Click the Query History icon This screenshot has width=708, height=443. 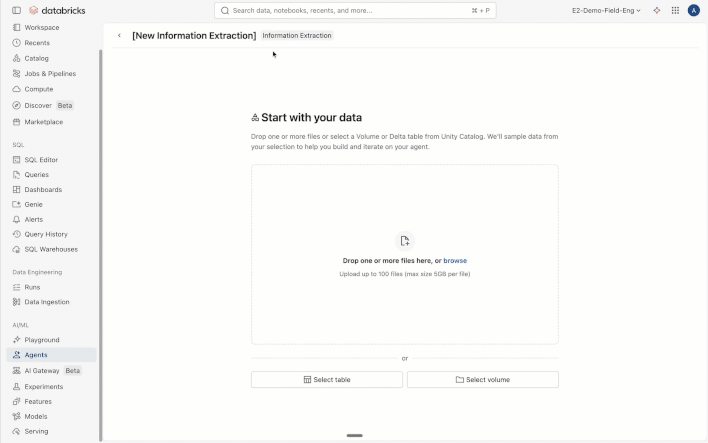[x=17, y=234]
